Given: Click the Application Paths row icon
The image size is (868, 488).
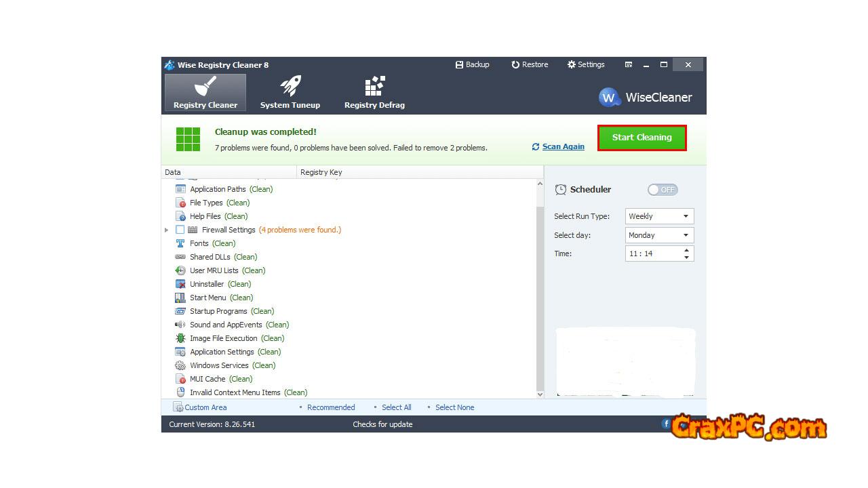Looking at the screenshot, I should pyautogui.click(x=180, y=189).
